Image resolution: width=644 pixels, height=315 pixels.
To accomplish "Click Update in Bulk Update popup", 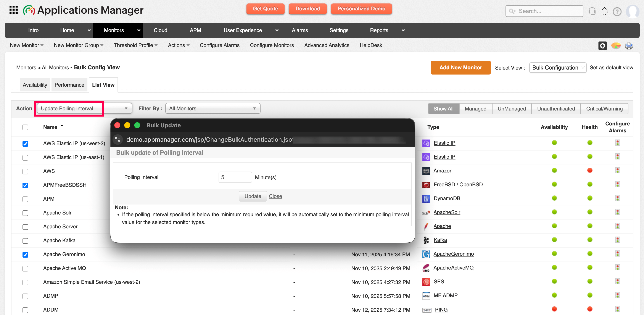I will click(x=253, y=196).
